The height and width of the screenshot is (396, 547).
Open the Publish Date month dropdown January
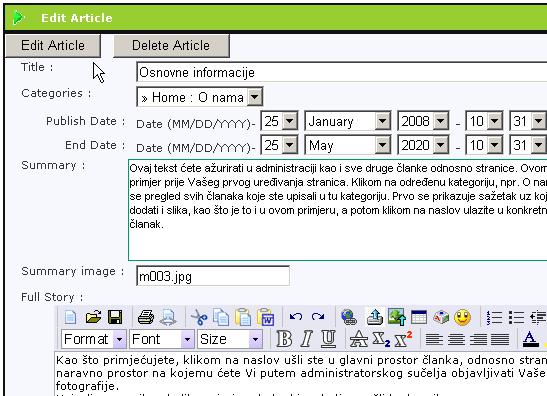pos(347,121)
